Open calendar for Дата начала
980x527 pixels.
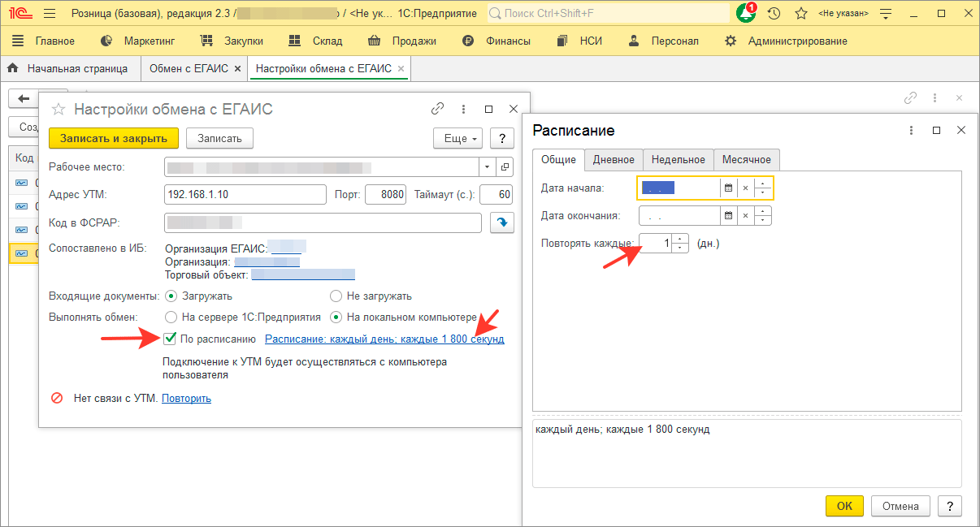[x=728, y=188]
